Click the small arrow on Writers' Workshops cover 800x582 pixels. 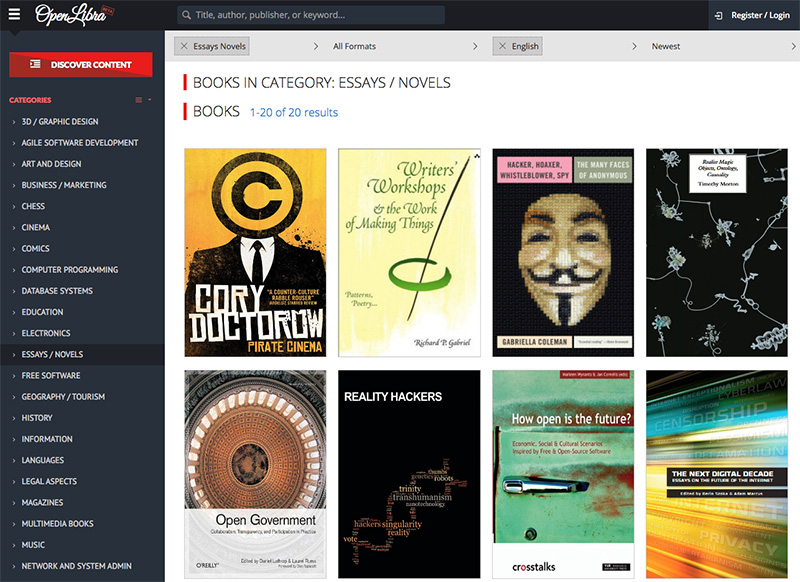(x=477, y=156)
